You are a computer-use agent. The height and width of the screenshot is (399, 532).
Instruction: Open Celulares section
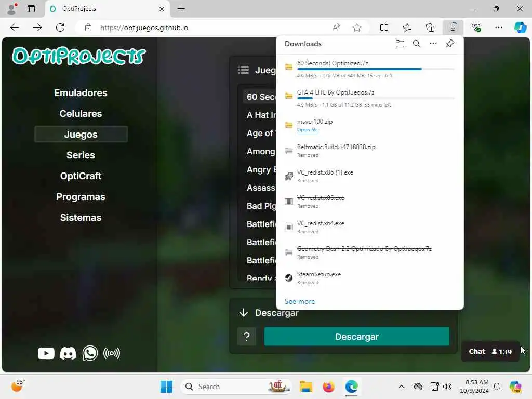[x=81, y=114]
